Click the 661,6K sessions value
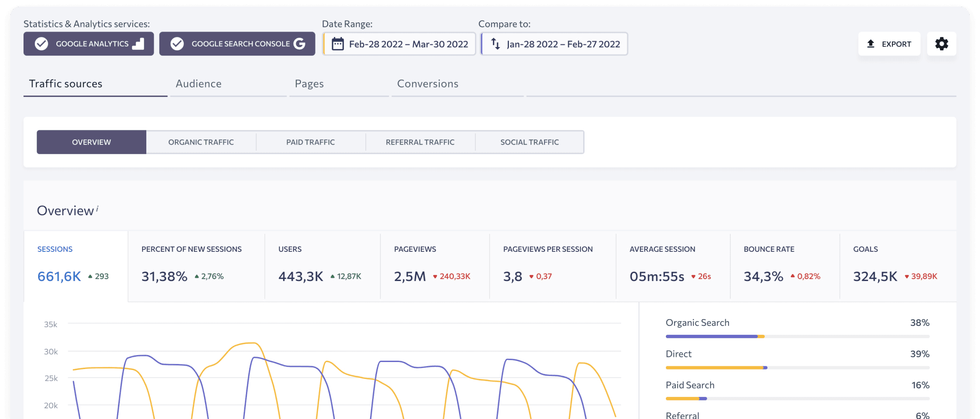Viewport: 980px width, 419px height. coord(59,276)
